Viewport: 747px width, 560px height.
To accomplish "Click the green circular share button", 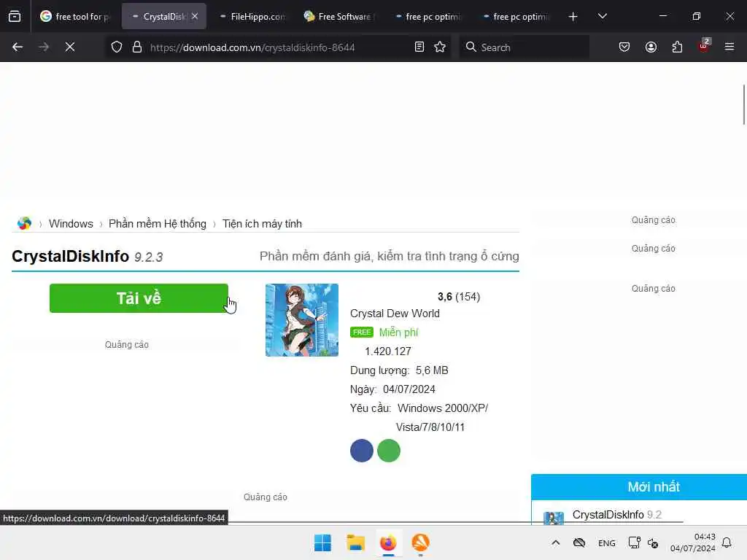I will click(388, 451).
